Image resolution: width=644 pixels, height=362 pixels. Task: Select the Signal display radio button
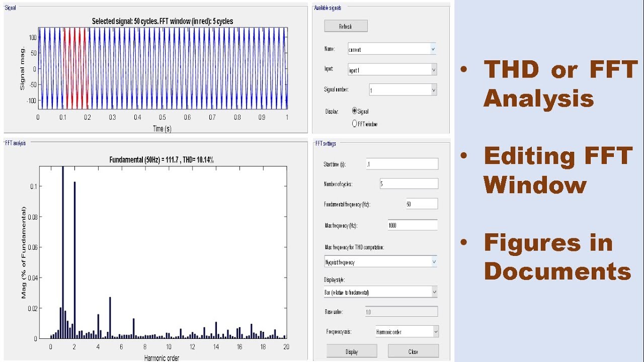tap(355, 111)
